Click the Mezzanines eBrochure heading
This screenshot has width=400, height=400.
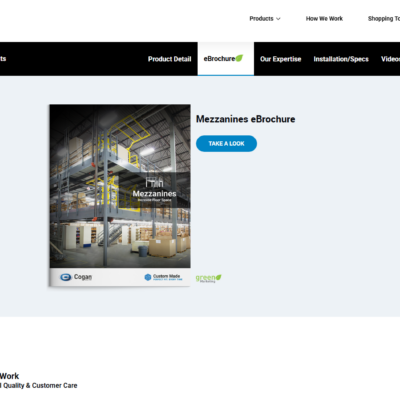coord(245,119)
